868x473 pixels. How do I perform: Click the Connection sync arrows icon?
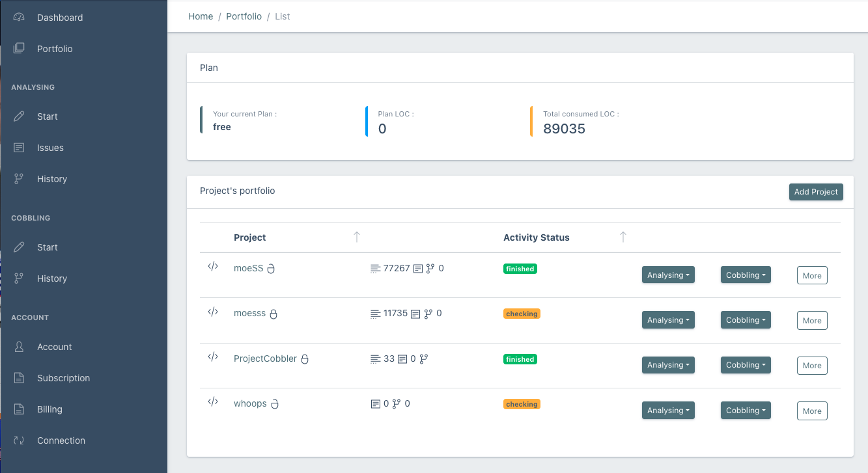pyautogui.click(x=19, y=440)
